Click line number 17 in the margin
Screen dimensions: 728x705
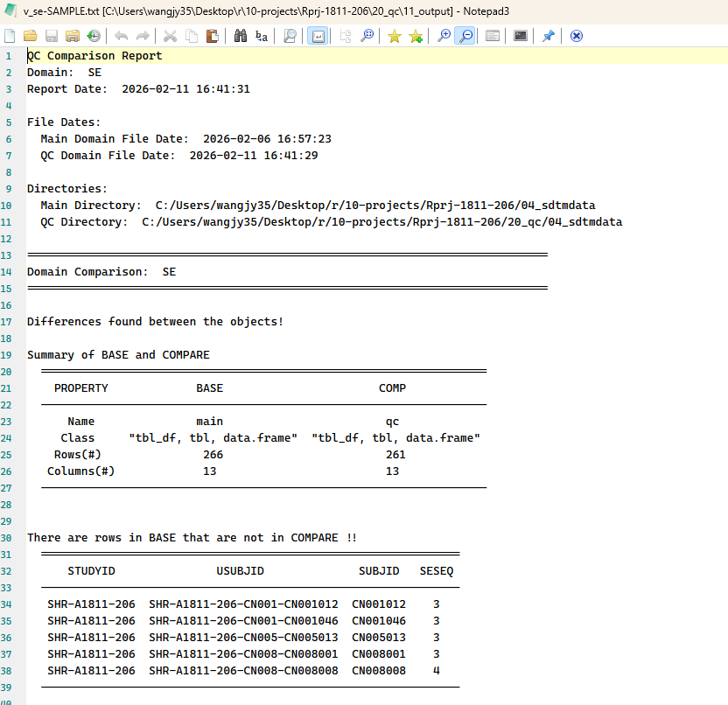pyautogui.click(x=9, y=322)
